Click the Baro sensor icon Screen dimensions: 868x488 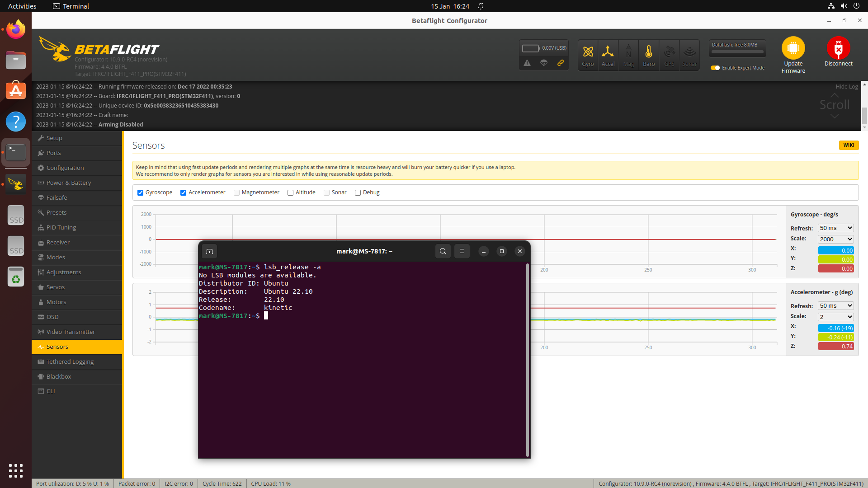(648, 55)
